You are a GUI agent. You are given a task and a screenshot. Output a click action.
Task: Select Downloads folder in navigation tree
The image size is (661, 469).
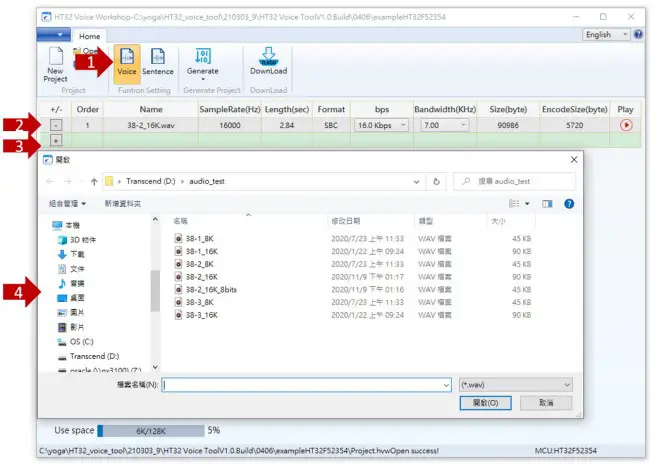point(71,254)
